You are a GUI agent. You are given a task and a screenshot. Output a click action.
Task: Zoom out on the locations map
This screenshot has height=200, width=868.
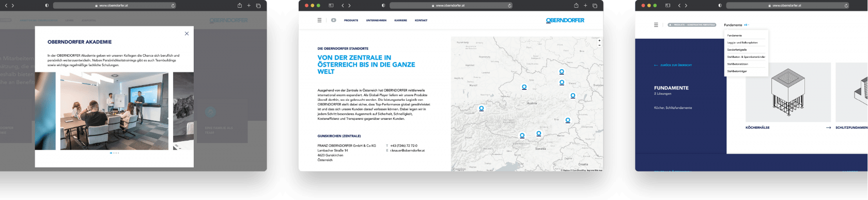599,45
